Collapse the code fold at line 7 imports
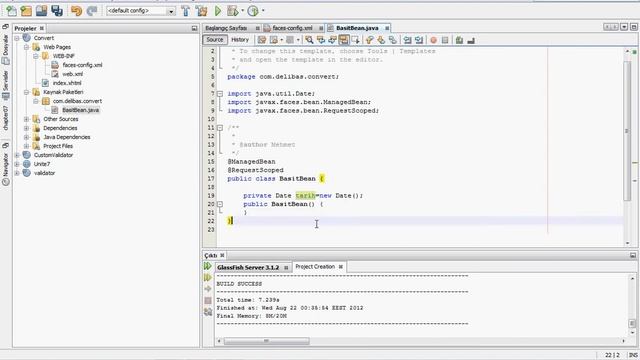The image size is (640, 360). tap(220, 94)
